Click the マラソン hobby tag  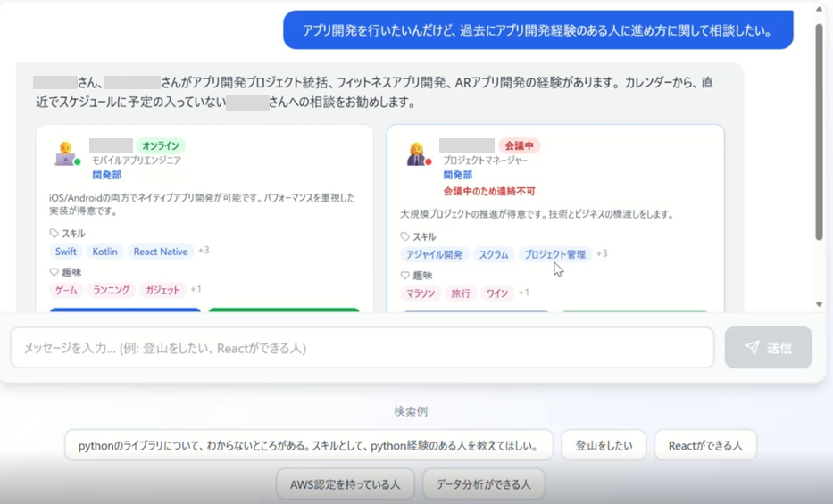421,293
